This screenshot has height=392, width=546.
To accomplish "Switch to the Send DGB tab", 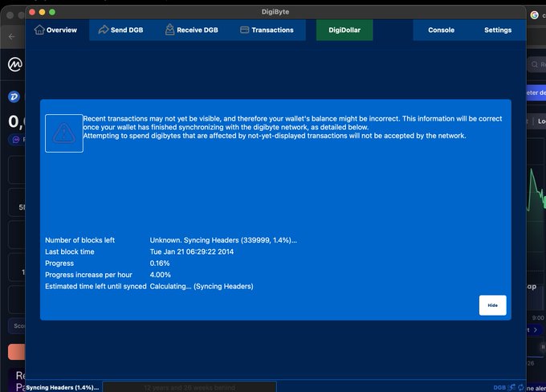I will pos(120,30).
